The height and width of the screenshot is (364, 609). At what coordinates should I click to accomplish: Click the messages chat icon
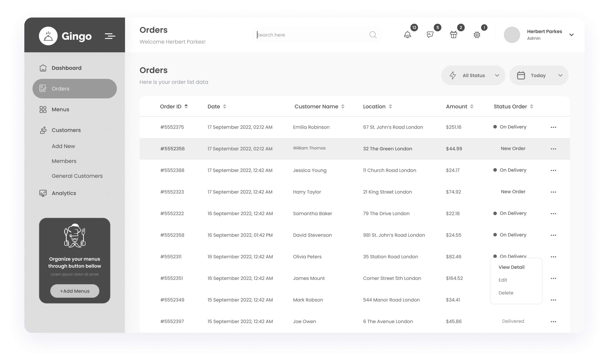(x=430, y=35)
